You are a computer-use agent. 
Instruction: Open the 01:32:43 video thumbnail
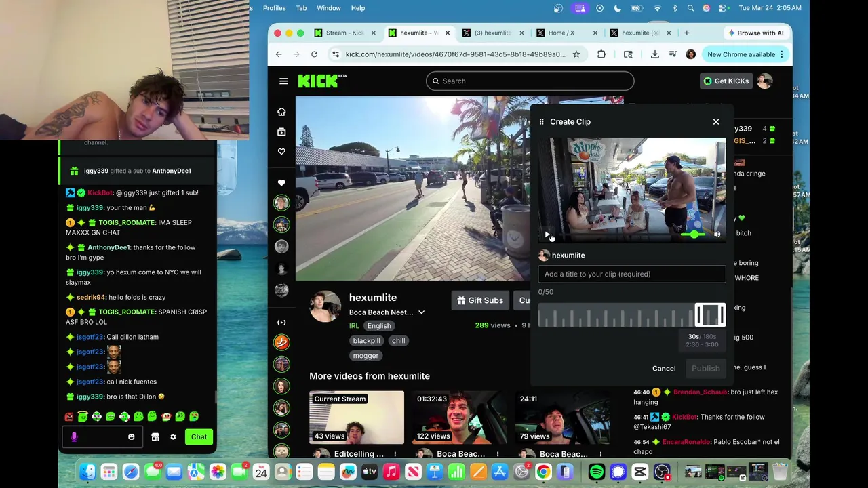pyautogui.click(x=459, y=418)
